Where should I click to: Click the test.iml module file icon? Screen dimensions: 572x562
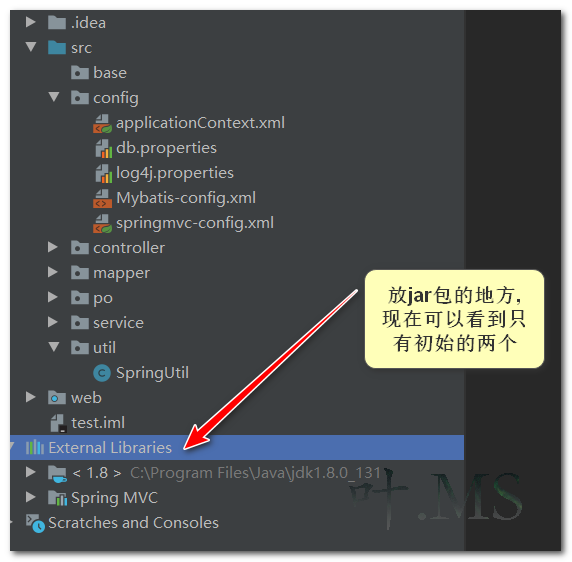pos(58,423)
